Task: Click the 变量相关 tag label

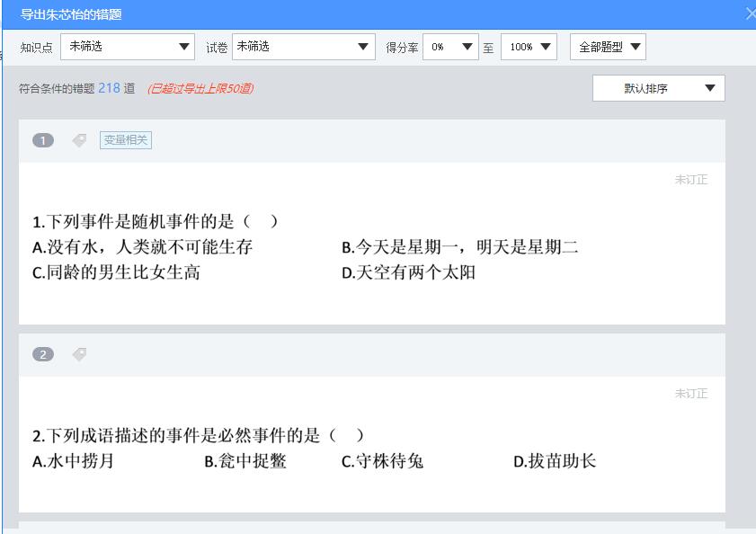Action: click(x=126, y=140)
